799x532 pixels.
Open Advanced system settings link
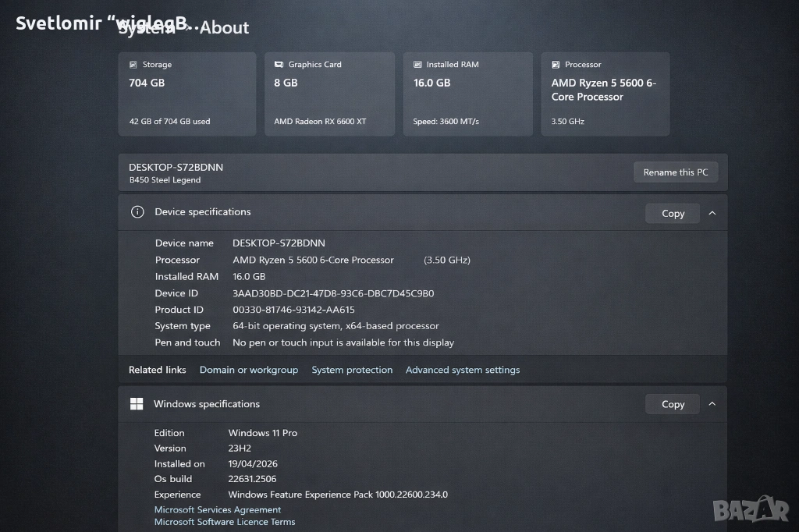coord(463,370)
